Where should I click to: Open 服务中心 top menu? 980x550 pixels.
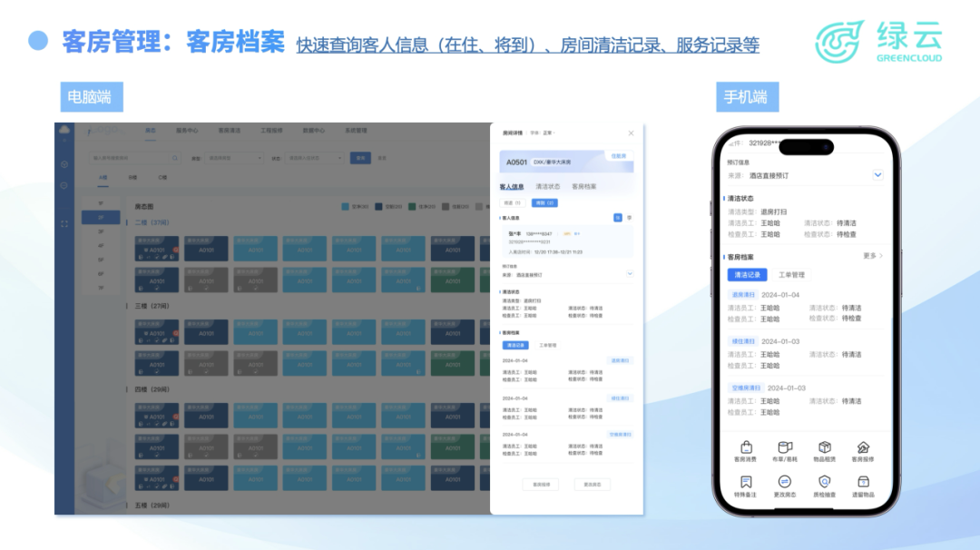point(187,131)
